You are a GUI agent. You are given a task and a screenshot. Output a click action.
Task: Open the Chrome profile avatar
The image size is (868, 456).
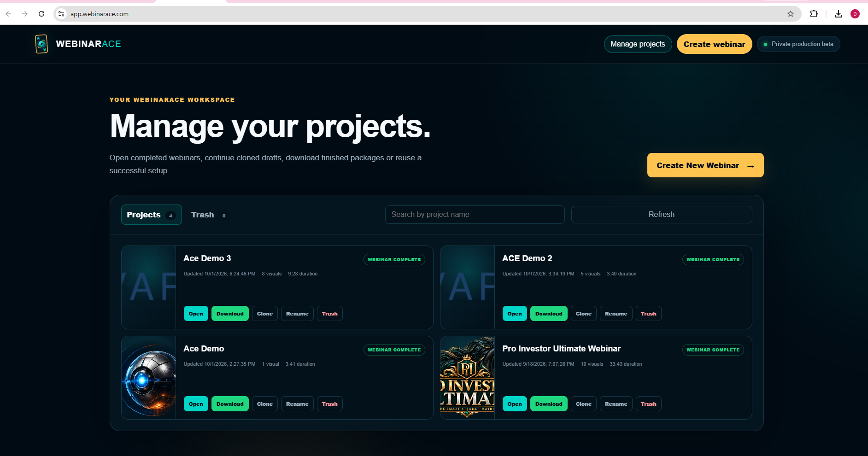pos(855,14)
